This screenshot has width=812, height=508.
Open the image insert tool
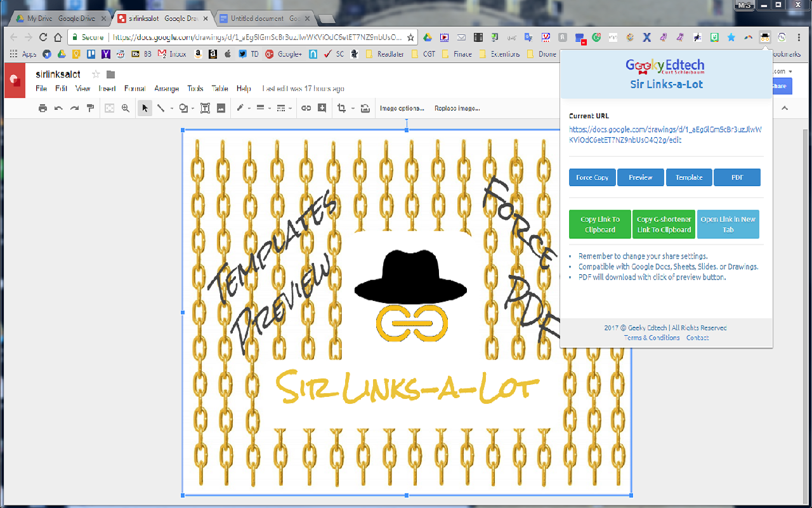tap(220, 108)
